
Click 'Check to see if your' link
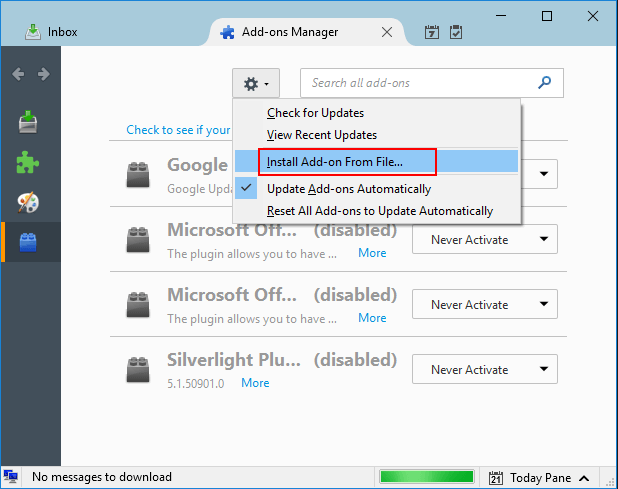[x=178, y=130]
